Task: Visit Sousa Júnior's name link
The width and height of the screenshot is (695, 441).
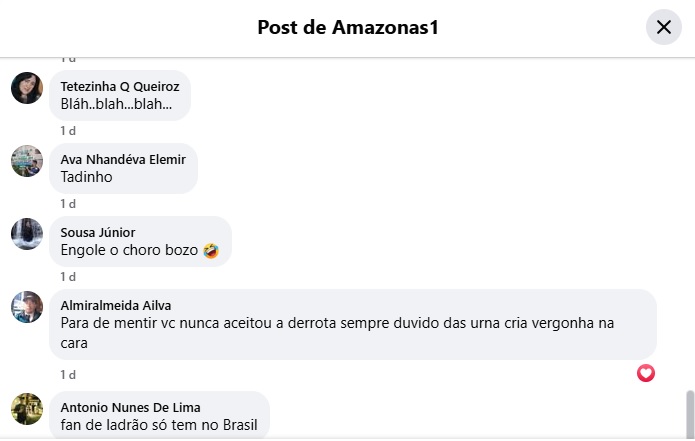Action: pos(98,233)
